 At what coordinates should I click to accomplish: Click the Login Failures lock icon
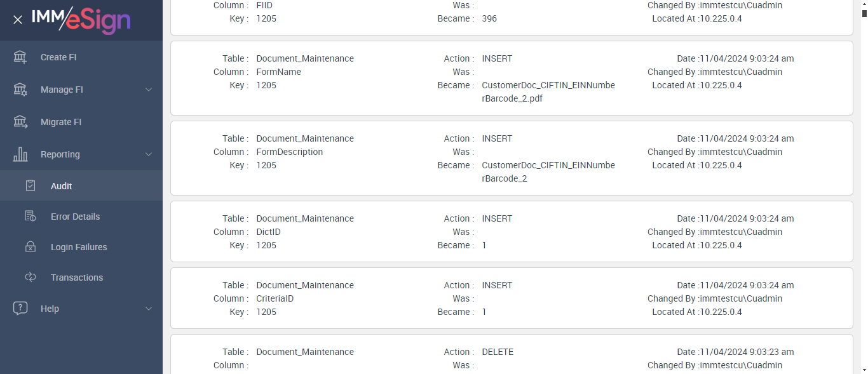31,247
